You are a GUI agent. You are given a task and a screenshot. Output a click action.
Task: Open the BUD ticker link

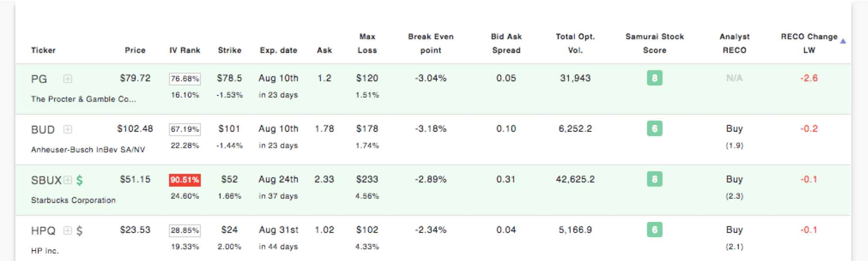point(43,130)
